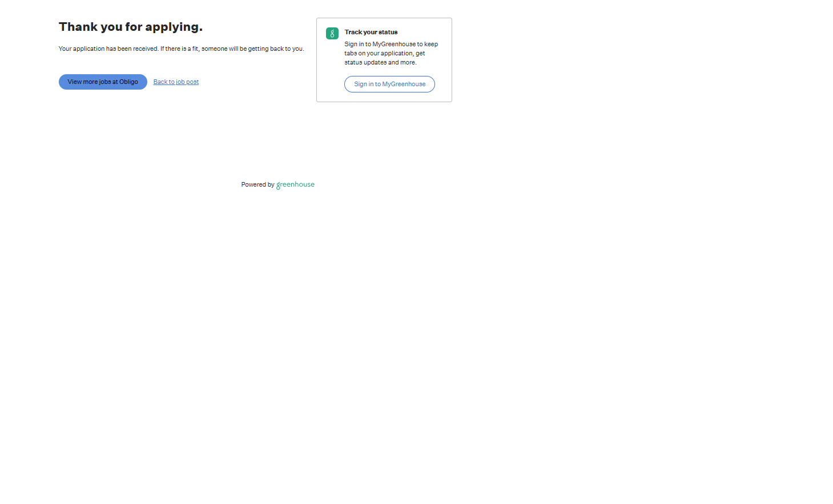Click Sign in to MyGreenhouse button
Viewport: 833px width, 504px height.
[x=389, y=84]
